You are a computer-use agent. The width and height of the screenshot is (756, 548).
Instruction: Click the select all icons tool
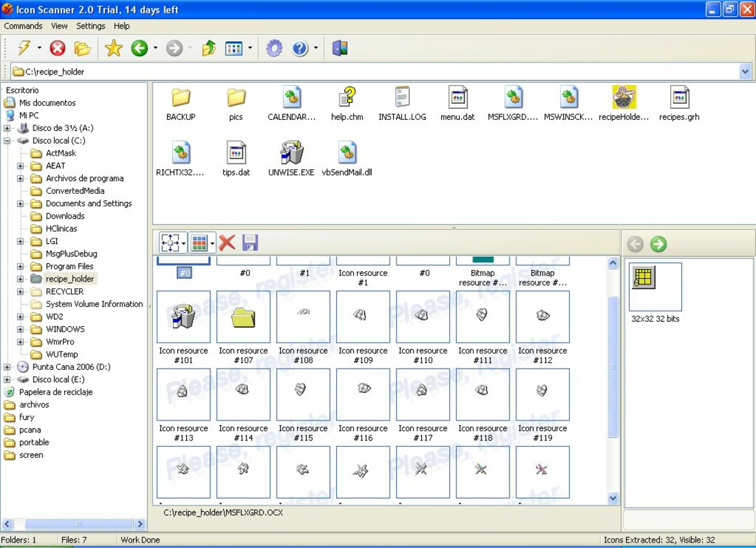tap(171, 242)
